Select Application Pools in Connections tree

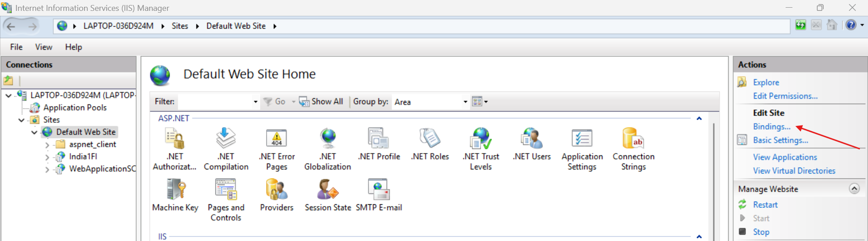tap(75, 108)
